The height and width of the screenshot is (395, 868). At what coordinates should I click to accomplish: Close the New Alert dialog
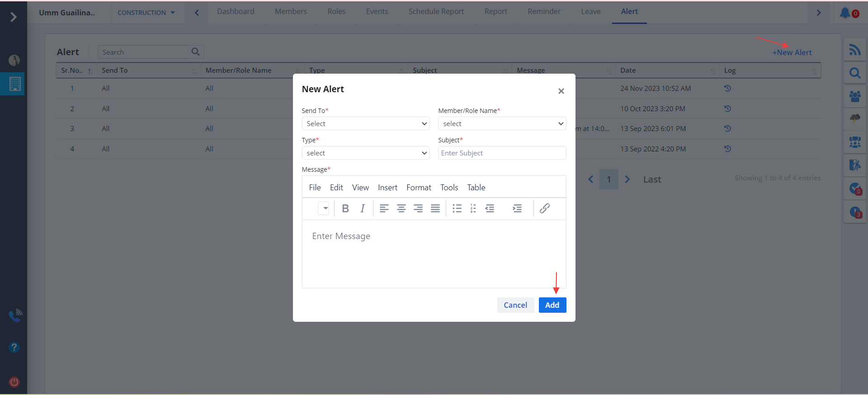[x=561, y=91]
